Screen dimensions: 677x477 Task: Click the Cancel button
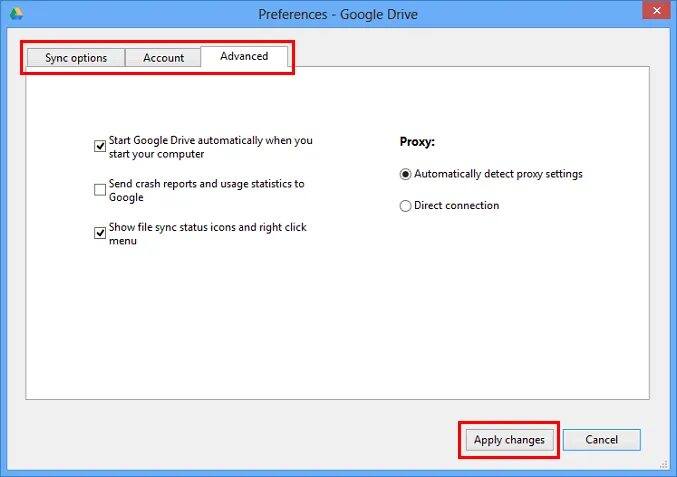(601, 440)
